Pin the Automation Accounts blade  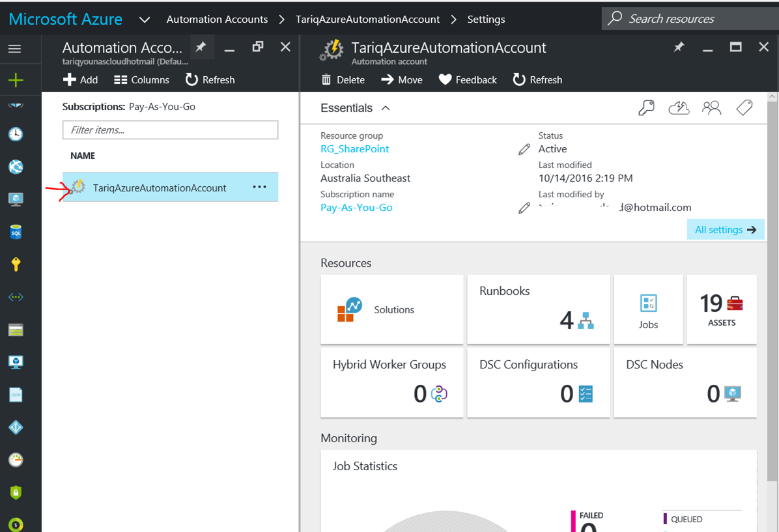201,47
